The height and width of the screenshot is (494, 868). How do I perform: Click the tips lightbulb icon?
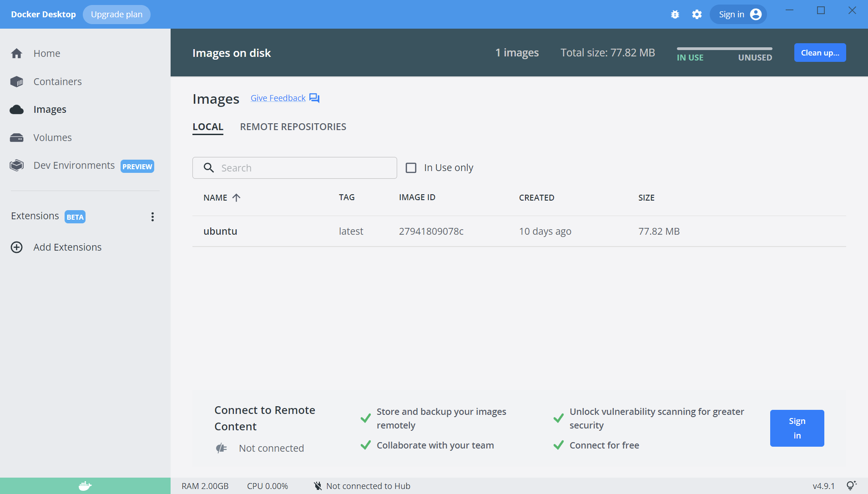point(851,486)
